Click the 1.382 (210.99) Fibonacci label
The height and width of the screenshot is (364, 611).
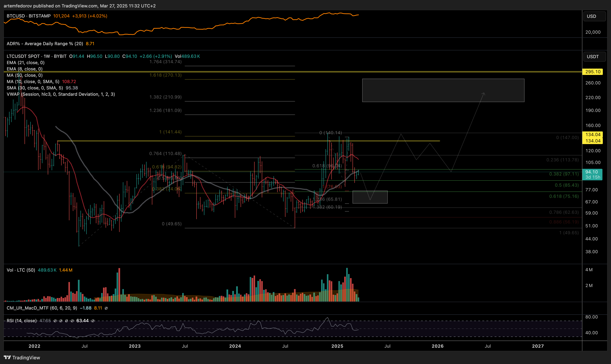click(x=165, y=97)
